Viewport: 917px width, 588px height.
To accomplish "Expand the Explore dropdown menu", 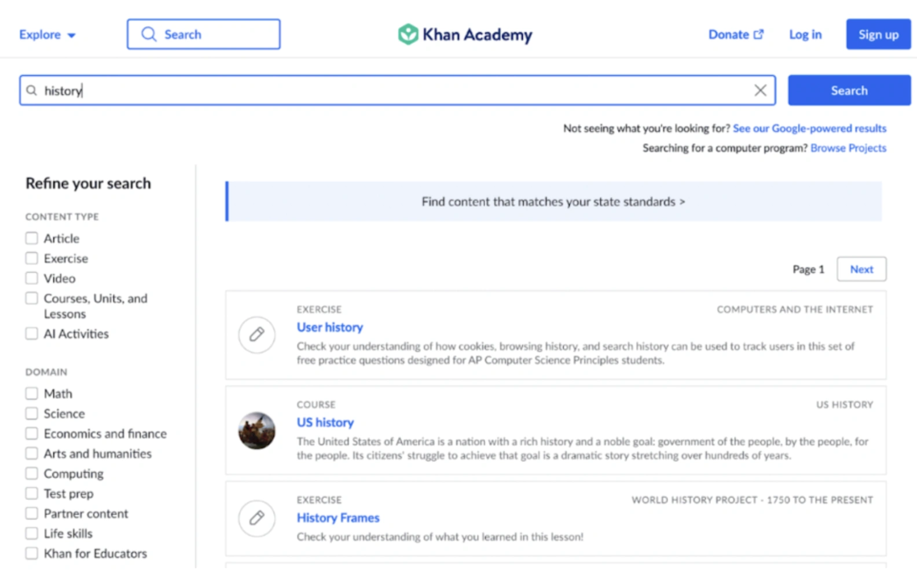I will [47, 35].
